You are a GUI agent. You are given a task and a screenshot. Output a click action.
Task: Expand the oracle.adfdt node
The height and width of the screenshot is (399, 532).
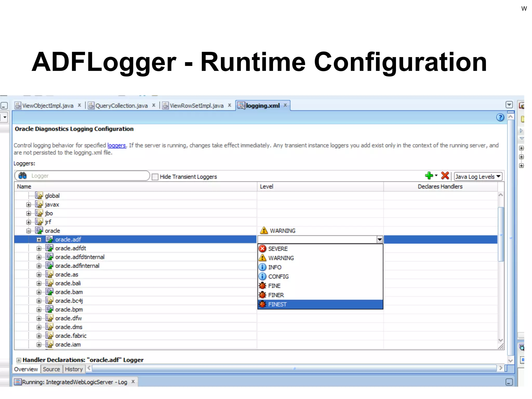[39, 248]
